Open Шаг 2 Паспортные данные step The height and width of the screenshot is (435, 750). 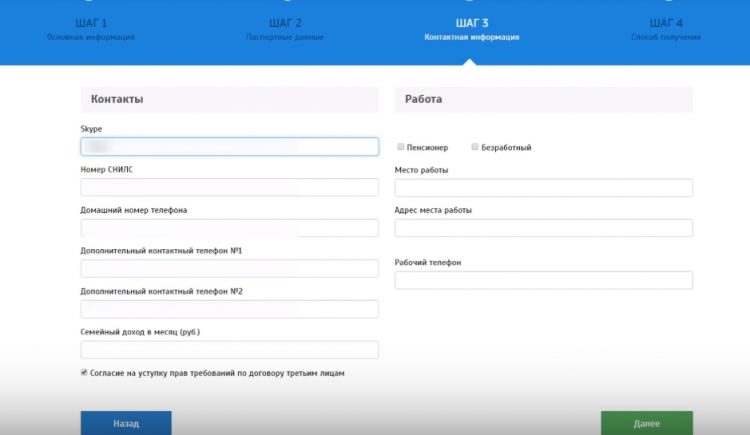point(284,29)
